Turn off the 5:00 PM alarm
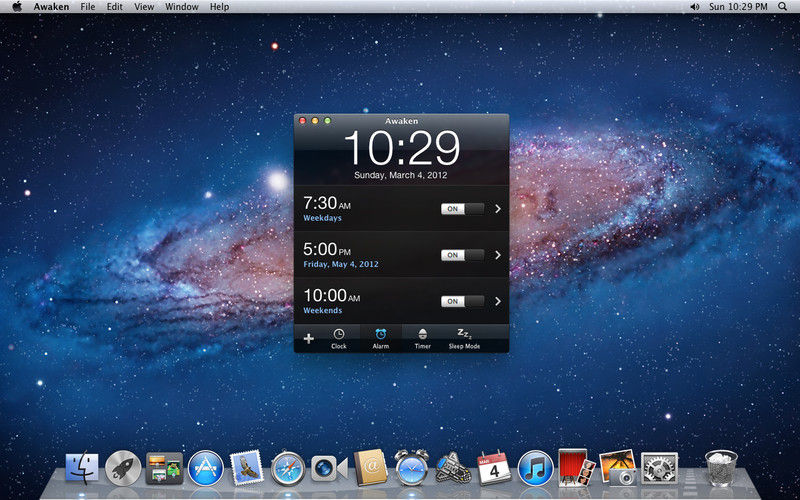The image size is (800, 500). pyautogui.click(x=462, y=255)
